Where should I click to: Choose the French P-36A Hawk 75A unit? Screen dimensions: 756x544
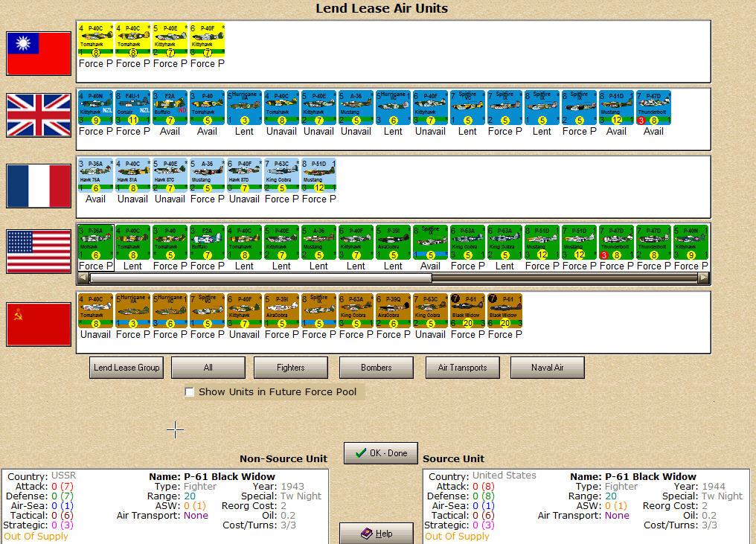click(x=95, y=175)
